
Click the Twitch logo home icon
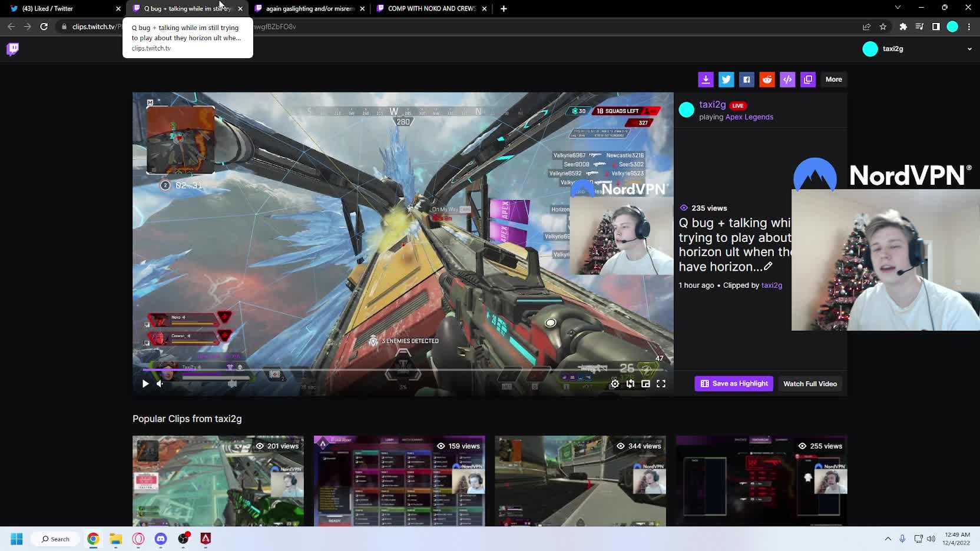click(x=12, y=49)
